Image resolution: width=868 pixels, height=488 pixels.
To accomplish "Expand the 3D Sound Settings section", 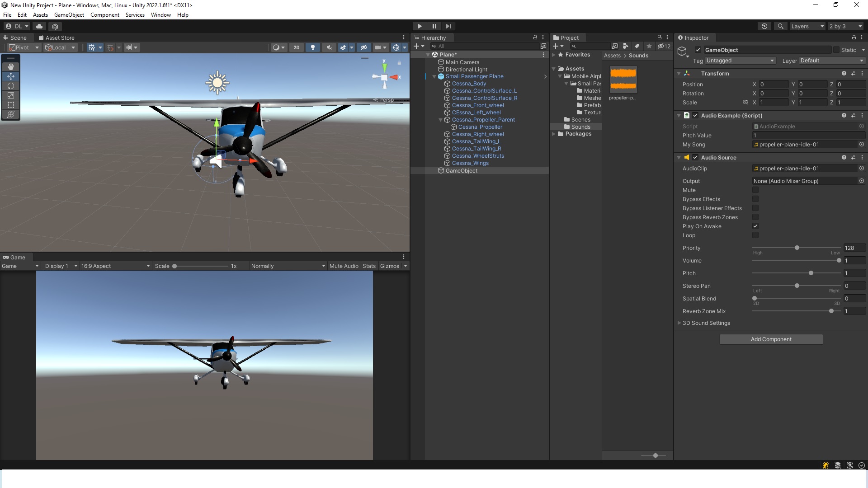I will click(x=679, y=323).
